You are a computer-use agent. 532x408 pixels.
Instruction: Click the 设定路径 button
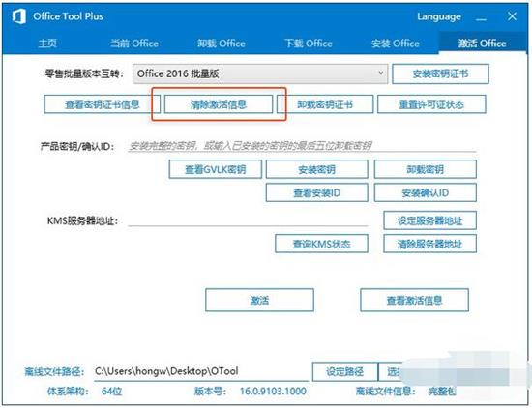[344, 371]
